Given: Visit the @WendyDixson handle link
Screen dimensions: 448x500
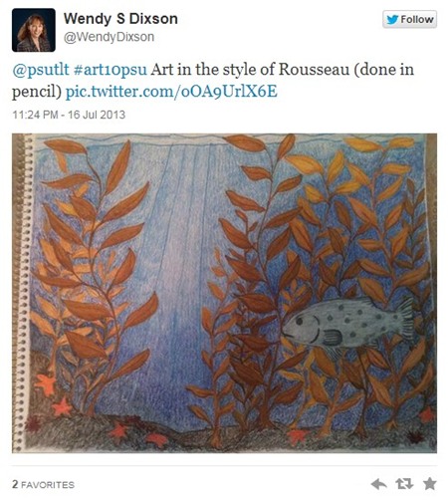Looking at the screenshot, I should (x=109, y=37).
